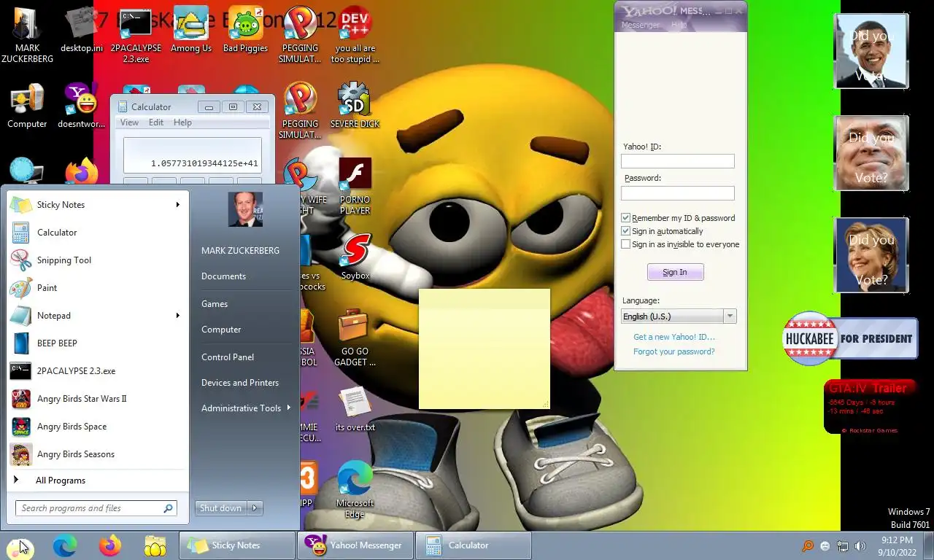
Task: Open the Calculator View menu
Action: [x=129, y=122]
